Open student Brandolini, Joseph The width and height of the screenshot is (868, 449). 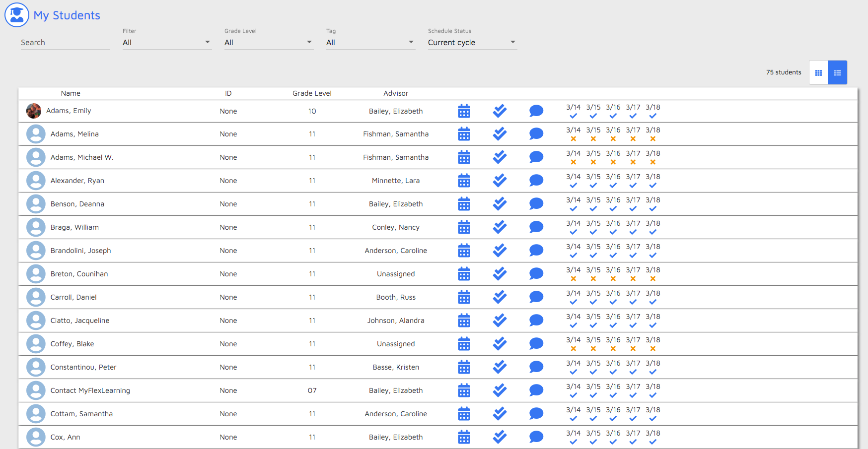pos(80,251)
